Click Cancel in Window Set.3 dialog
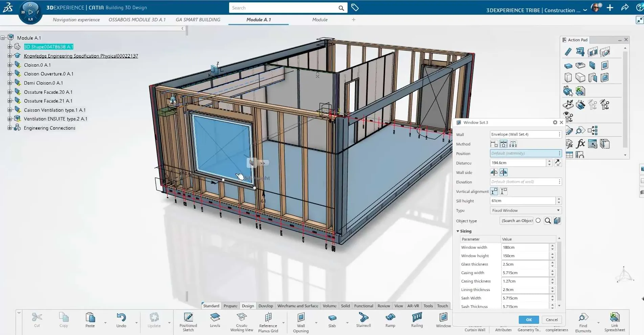Image resolution: width=644 pixels, height=335 pixels. point(552,319)
